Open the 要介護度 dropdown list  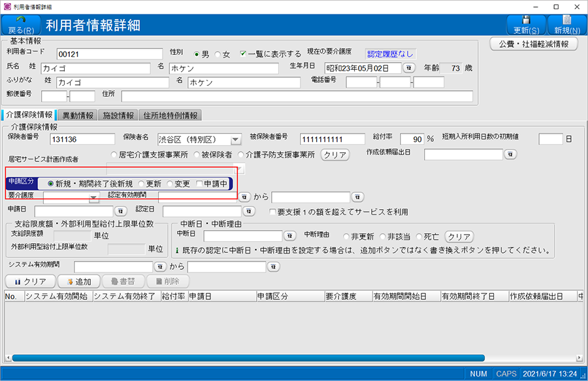click(x=93, y=197)
